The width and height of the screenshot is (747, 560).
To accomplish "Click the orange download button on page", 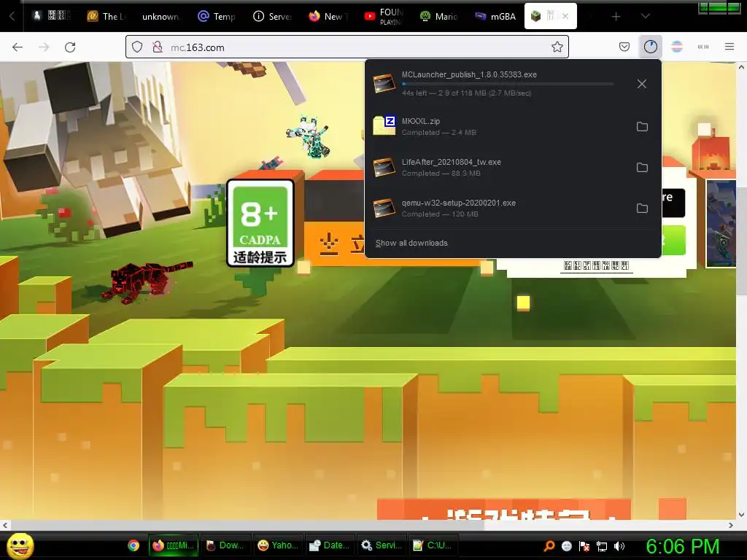I will click(x=334, y=242).
